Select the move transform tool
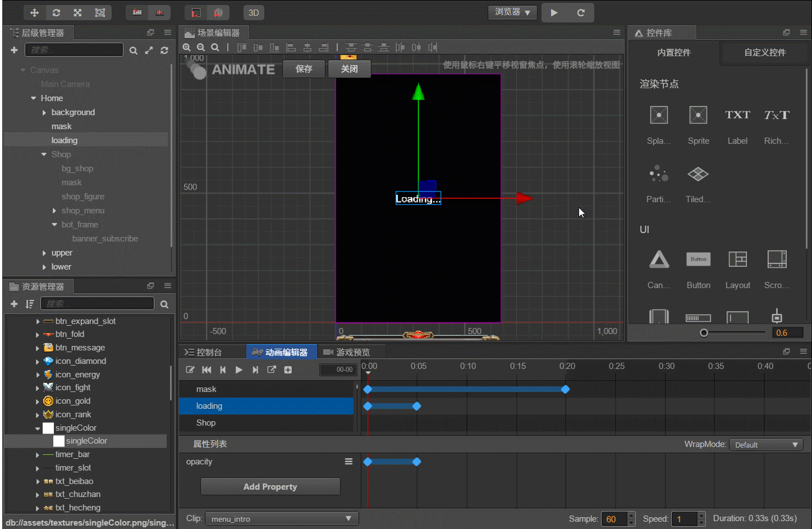 pos(34,12)
